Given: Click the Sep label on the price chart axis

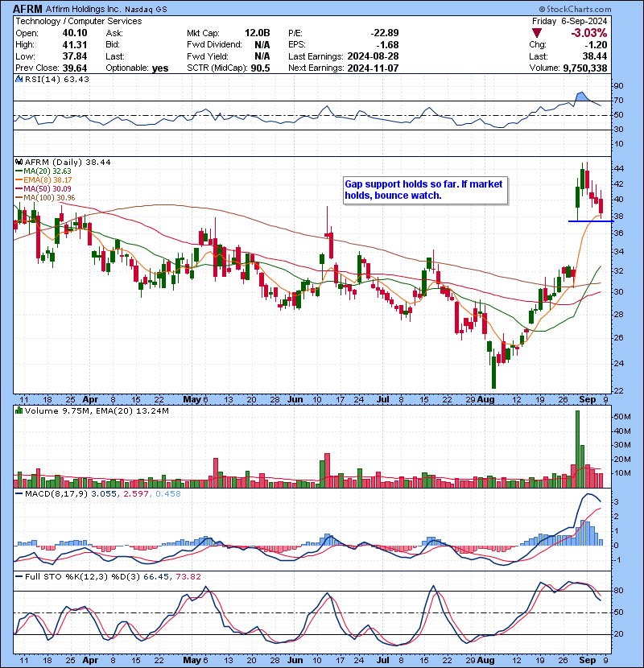Looking at the screenshot, I should [x=588, y=400].
